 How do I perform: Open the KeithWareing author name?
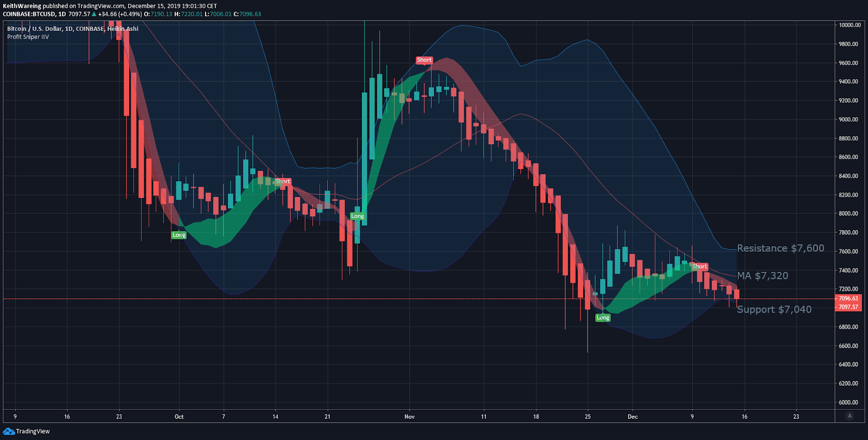pos(22,6)
